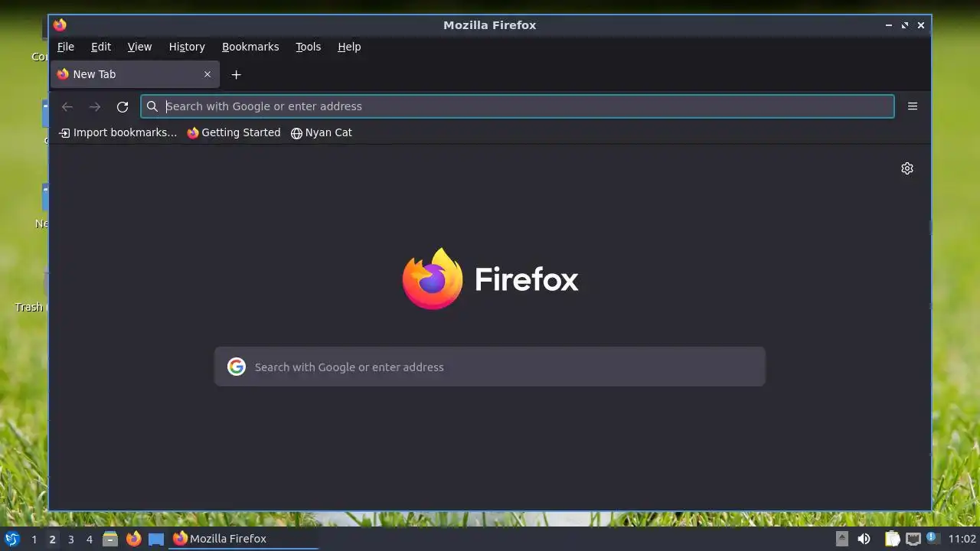
Task: Open new tab with plus icon
Action: (x=237, y=74)
